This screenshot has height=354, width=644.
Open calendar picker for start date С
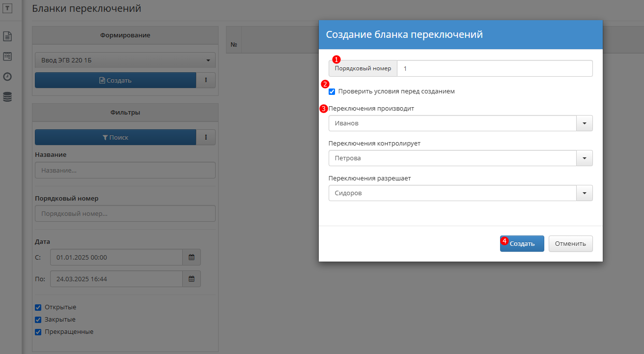pyautogui.click(x=192, y=257)
